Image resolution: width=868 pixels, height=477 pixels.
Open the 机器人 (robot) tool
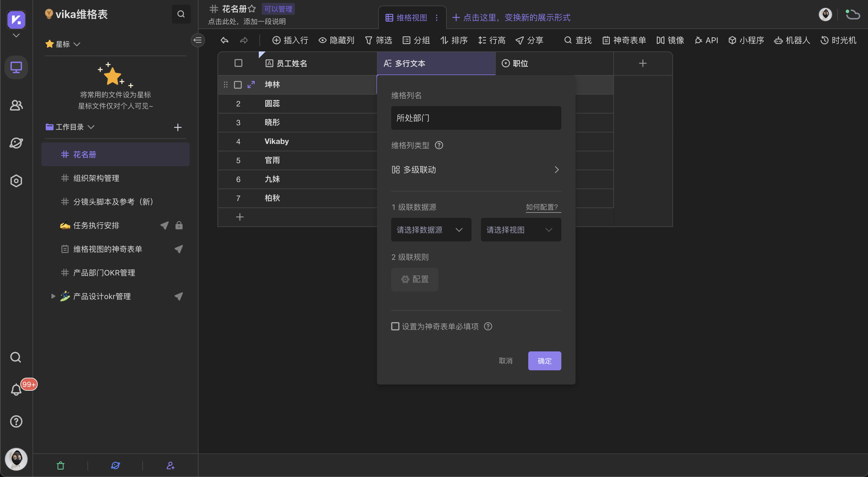[x=791, y=40]
